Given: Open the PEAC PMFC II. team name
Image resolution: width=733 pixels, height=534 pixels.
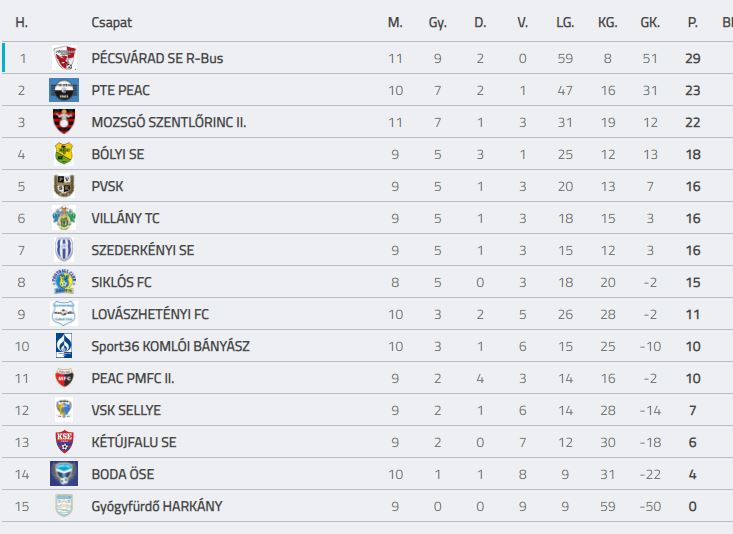Looking at the screenshot, I should pyautogui.click(x=133, y=378).
